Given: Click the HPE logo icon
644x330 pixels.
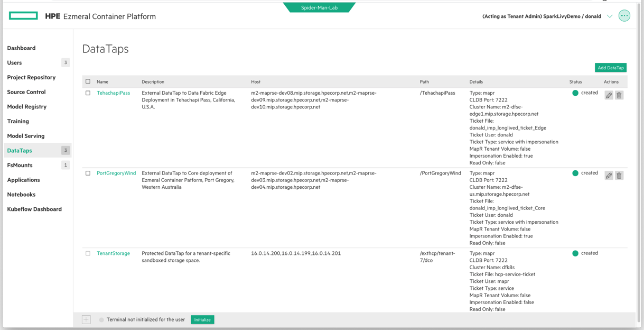Looking at the screenshot, I should (x=23, y=16).
